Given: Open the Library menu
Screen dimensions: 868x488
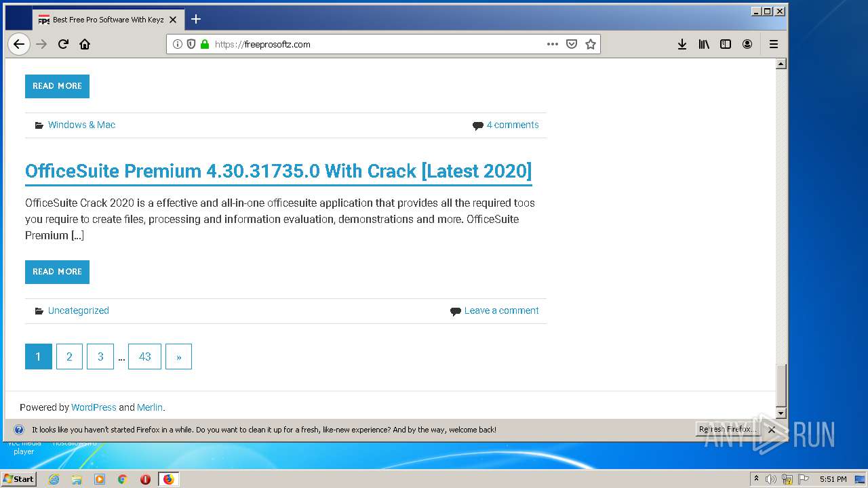Looking at the screenshot, I should [x=704, y=44].
